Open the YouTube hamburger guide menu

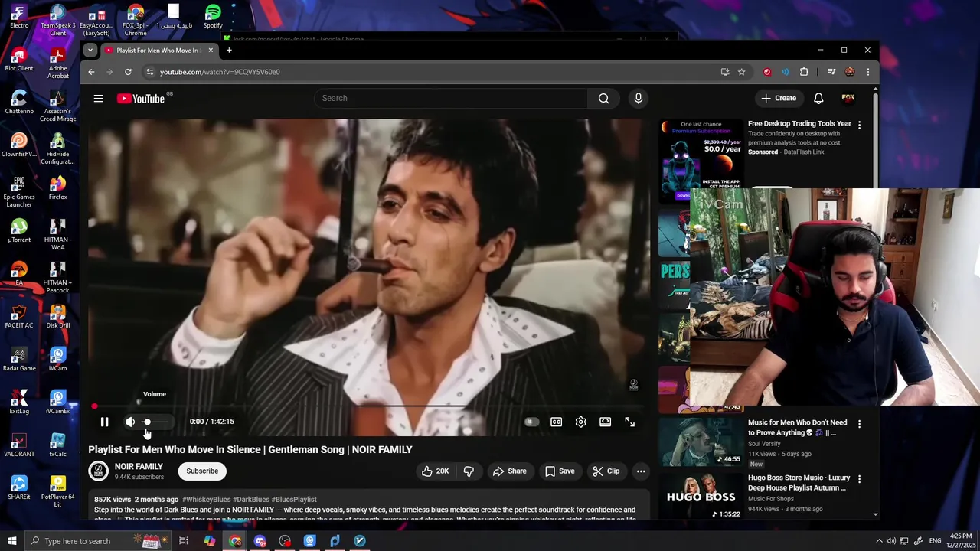98,98
